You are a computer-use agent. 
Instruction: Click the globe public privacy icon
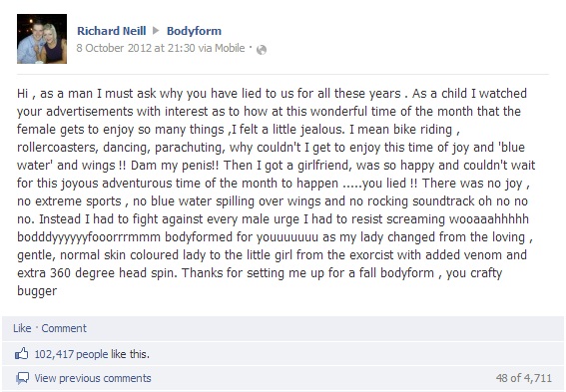(262, 50)
